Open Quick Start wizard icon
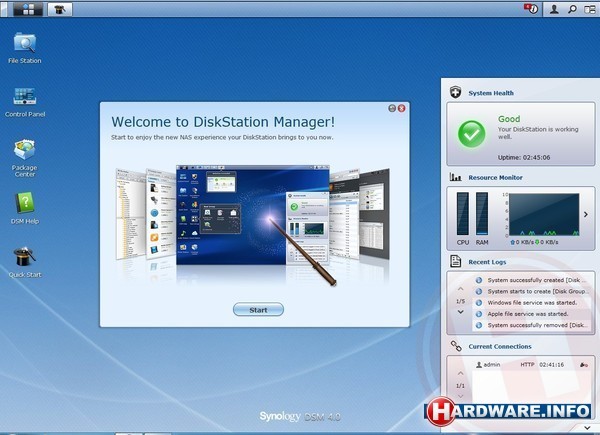Image resolution: width=600 pixels, height=435 pixels. 25,259
